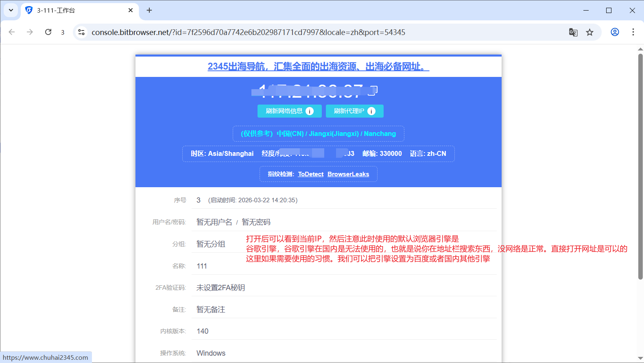Select the 暂无用户名 value
The width and height of the screenshot is (644, 363).
(x=214, y=222)
